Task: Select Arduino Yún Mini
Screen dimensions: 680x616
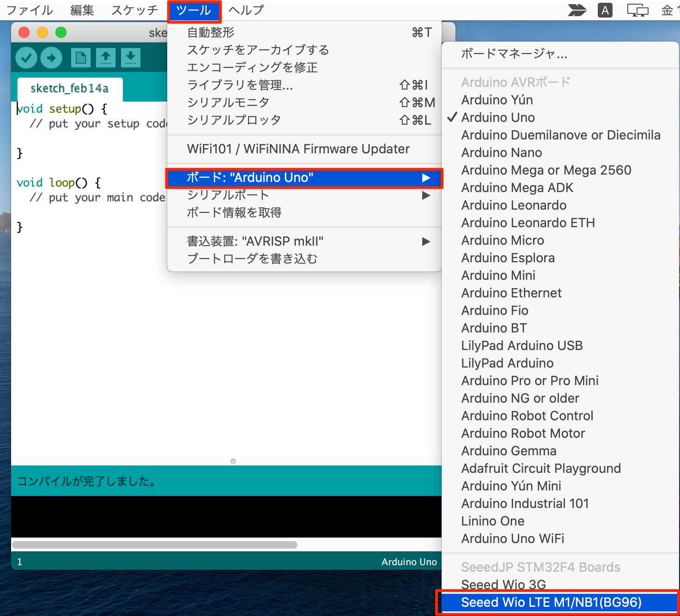Action: pyautogui.click(x=560, y=486)
